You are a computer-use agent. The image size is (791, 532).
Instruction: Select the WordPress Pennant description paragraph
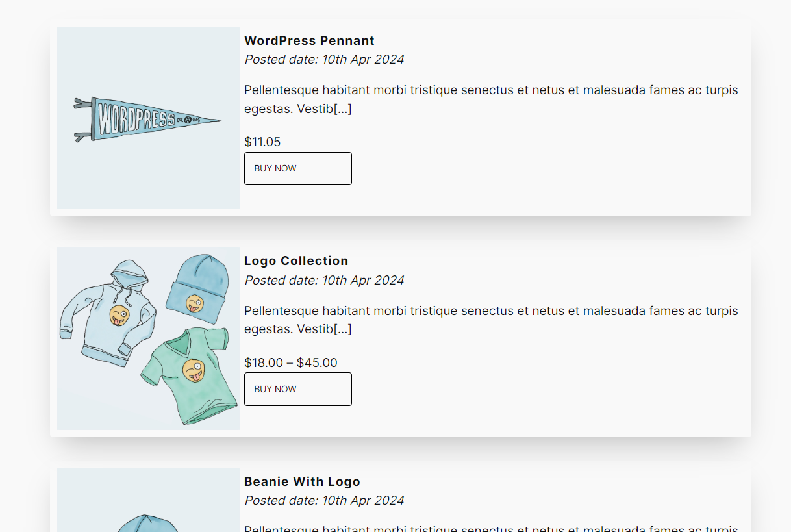pos(491,99)
